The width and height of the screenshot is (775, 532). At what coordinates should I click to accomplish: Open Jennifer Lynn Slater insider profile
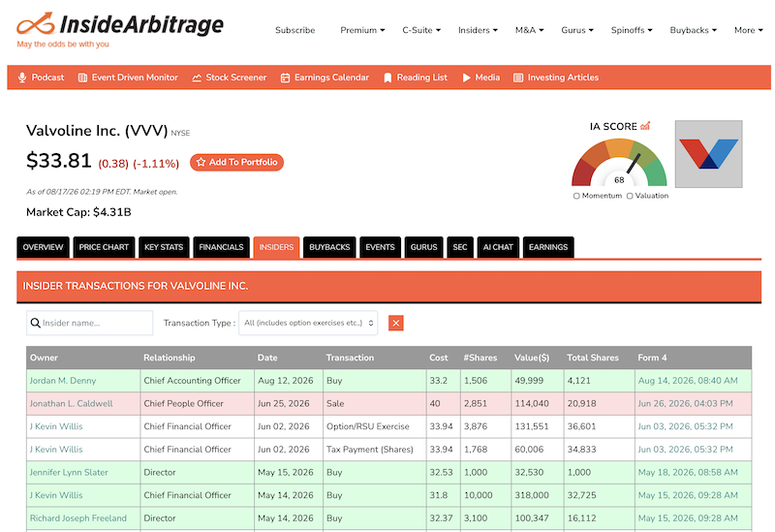[69, 472]
